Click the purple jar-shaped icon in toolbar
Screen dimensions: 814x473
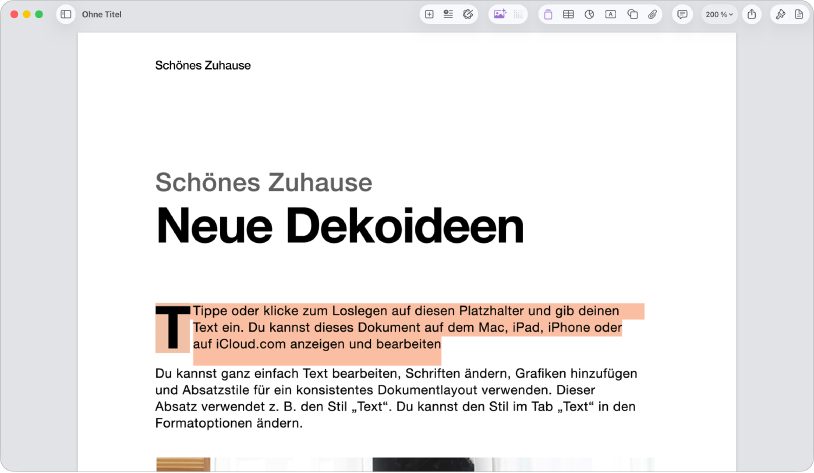548,15
